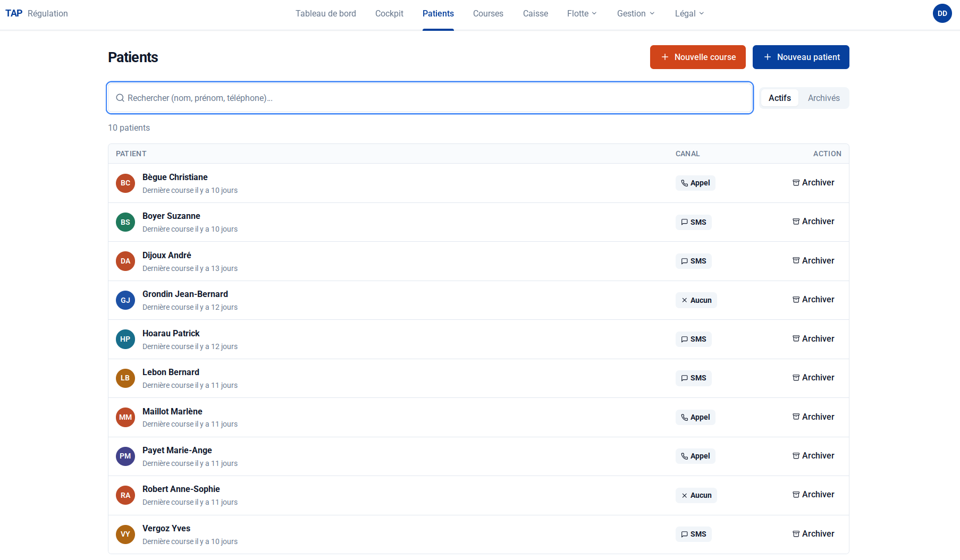
Task: Click the BS avatar for Boyer Suzanne
Action: pos(125,222)
